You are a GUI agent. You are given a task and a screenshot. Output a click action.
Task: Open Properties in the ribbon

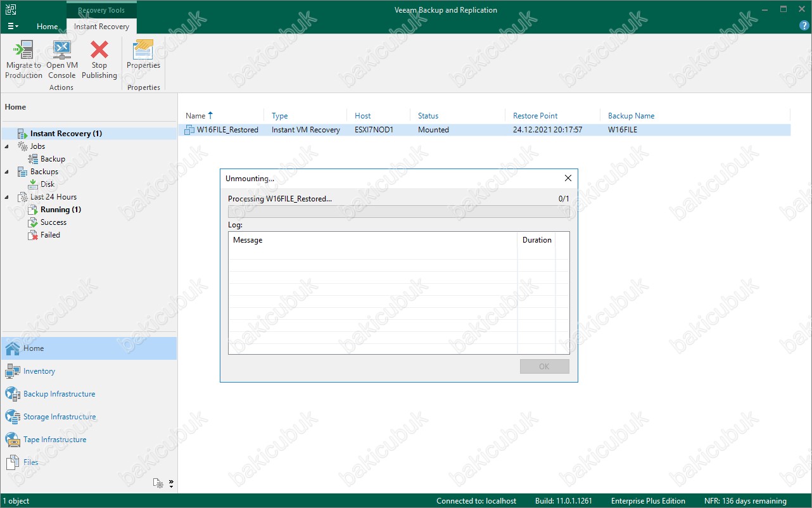(x=144, y=55)
